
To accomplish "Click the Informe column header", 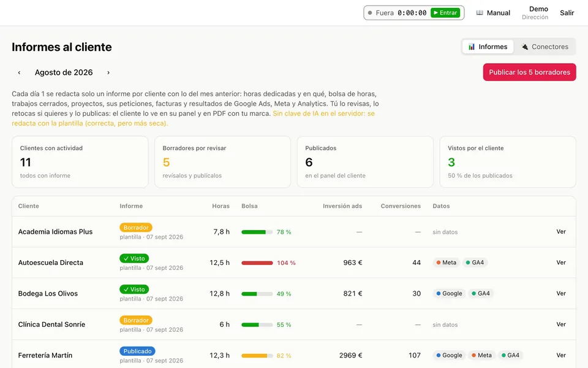I will (131, 206).
